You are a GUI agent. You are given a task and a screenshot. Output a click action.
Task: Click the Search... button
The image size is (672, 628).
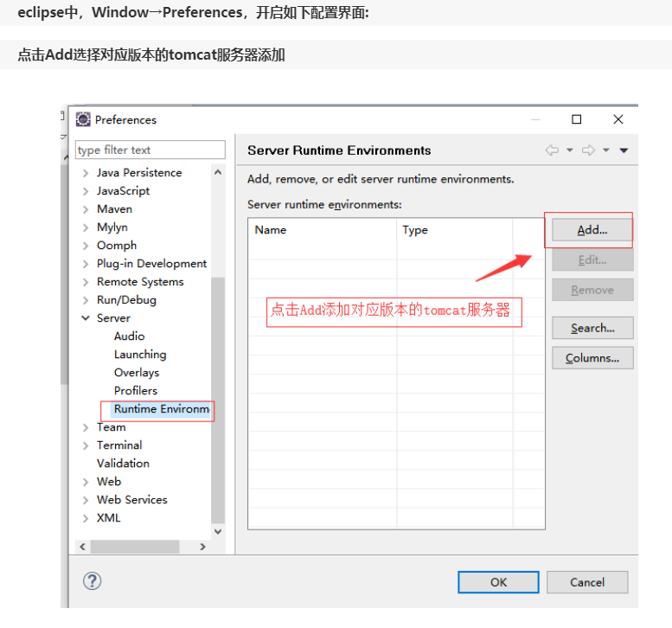tap(592, 328)
